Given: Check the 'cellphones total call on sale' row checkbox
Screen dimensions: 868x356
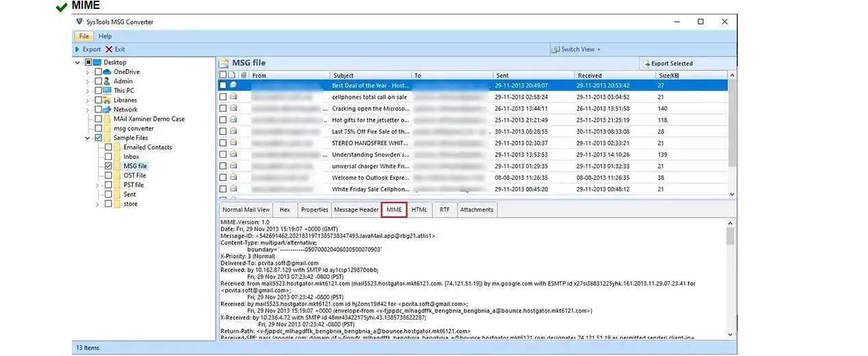Looking at the screenshot, I should (223, 97).
